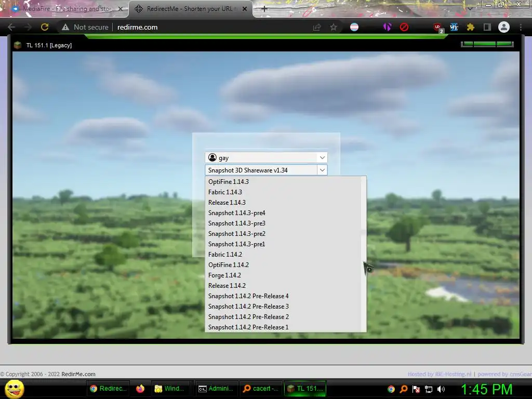Choose Snapshot 1.14.3-pre2
The image size is (532, 399).
(283, 234)
